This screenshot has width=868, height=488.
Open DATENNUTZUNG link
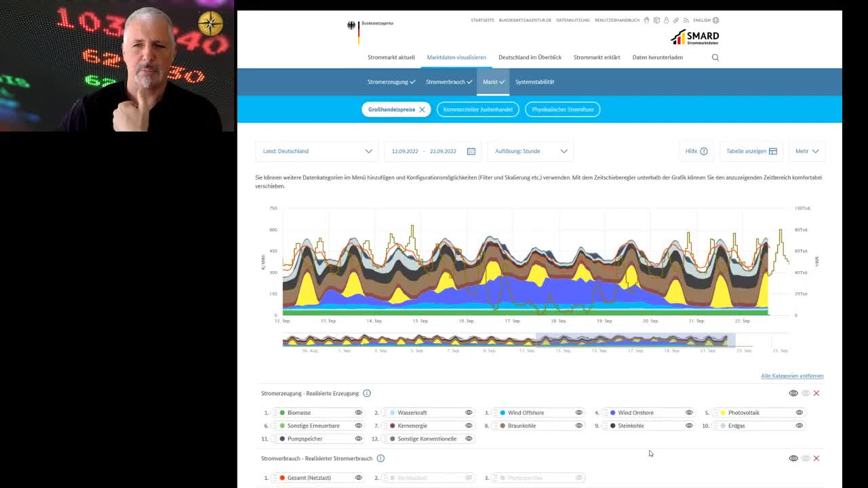coord(573,20)
